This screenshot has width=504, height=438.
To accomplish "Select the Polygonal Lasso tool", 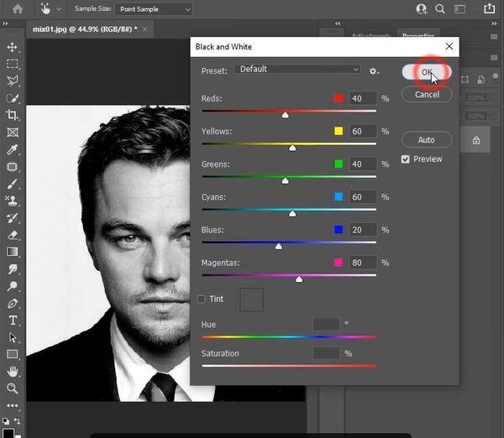I will pyautogui.click(x=13, y=81).
